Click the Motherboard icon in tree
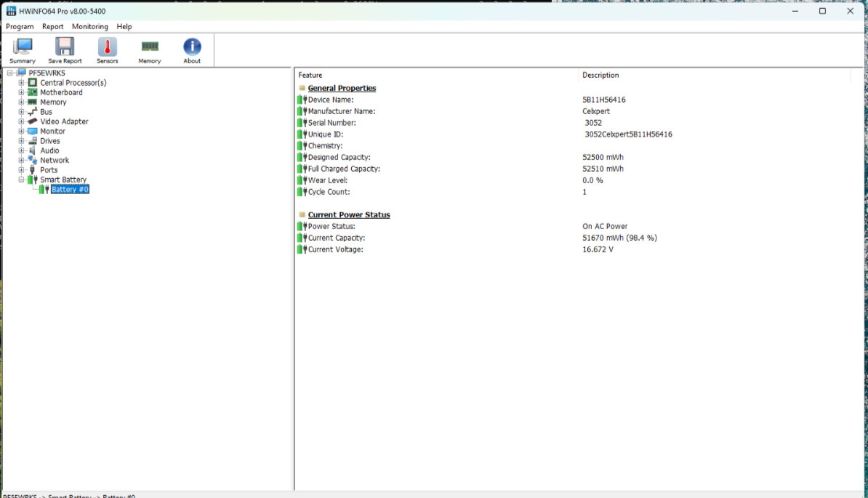Screen dimensions: 868x498 (33, 92)
